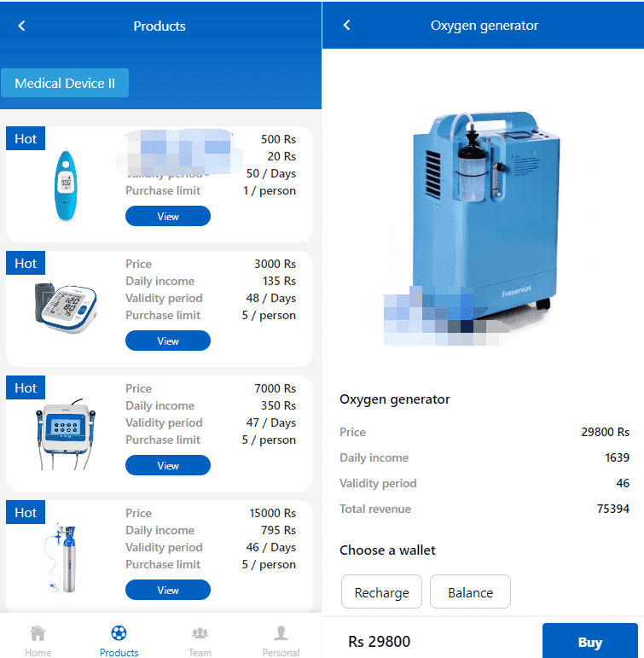
Task: Select the Products tab in bottom navigation
Action: tap(119, 640)
